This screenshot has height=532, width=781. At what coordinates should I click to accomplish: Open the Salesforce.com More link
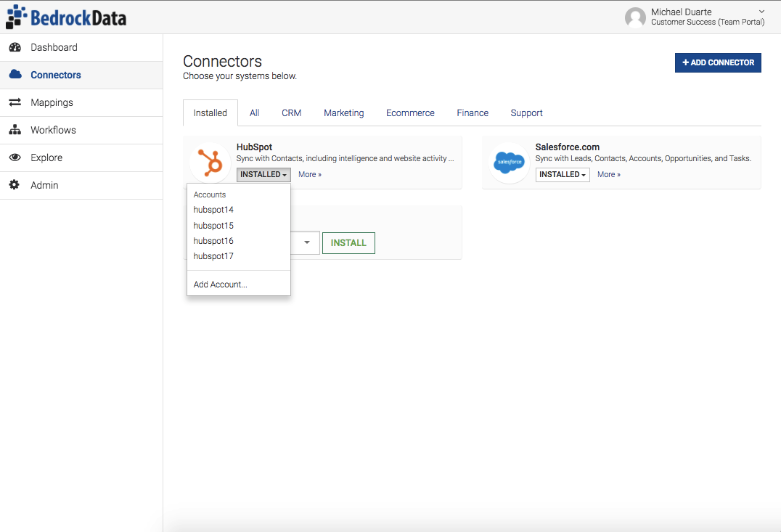point(609,174)
